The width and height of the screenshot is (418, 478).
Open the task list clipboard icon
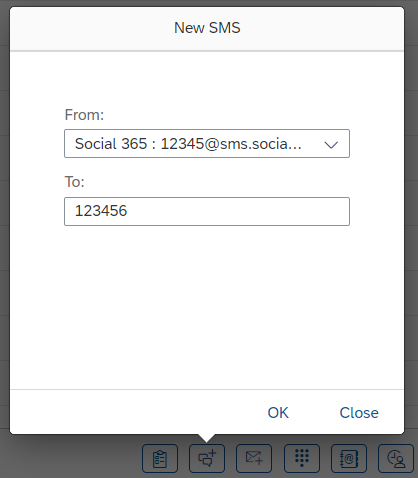click(x=160, y=459)
